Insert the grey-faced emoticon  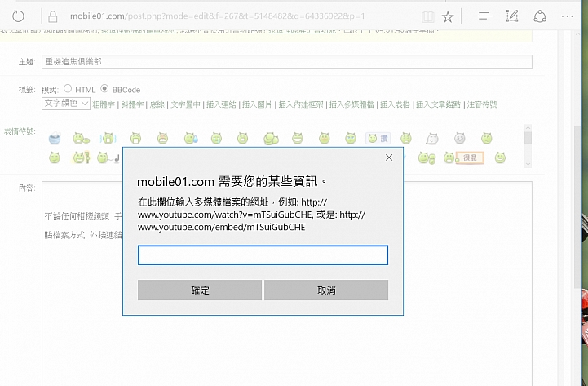point(459,139)
